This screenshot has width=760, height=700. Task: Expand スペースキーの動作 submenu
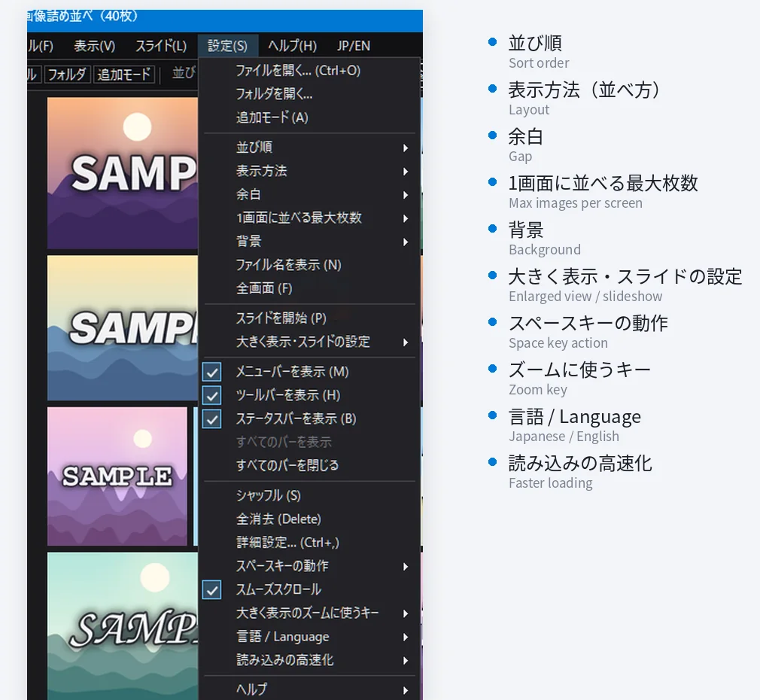[x=309, y=566]
